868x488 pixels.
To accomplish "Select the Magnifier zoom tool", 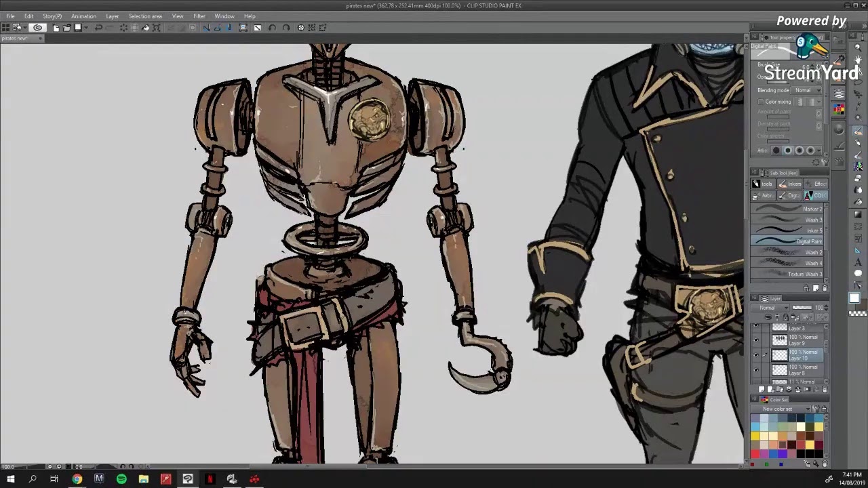I will point(858,46).
